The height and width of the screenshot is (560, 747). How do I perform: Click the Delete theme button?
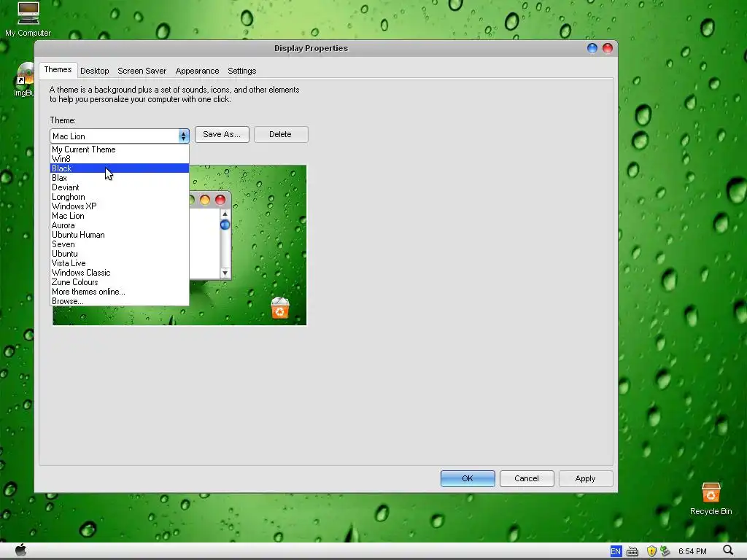point(281,134)
